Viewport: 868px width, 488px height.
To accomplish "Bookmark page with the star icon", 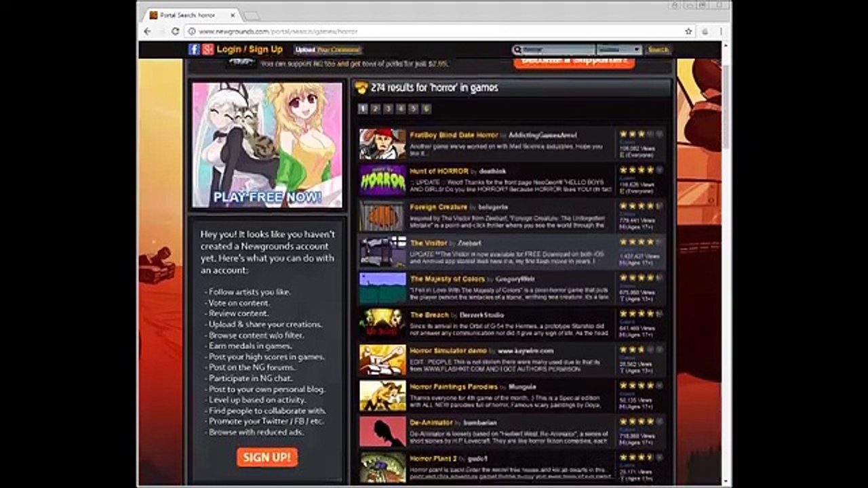I will [x=688, y=31].
